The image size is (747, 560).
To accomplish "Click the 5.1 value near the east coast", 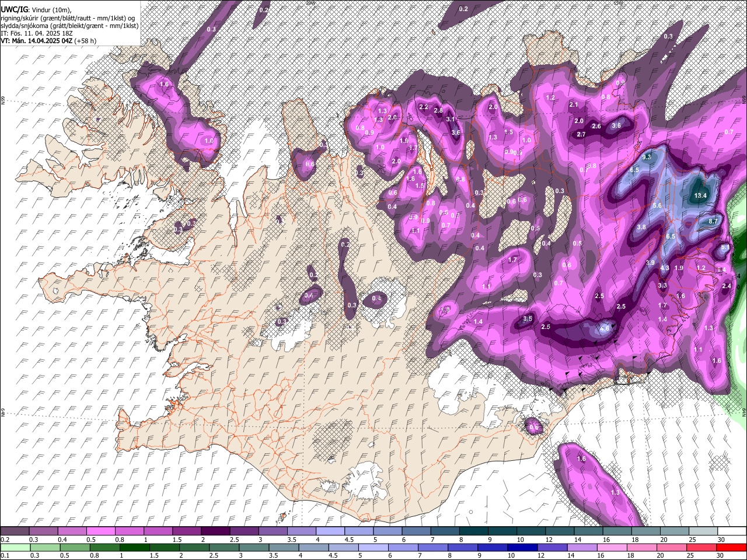I will pos(725,247).
